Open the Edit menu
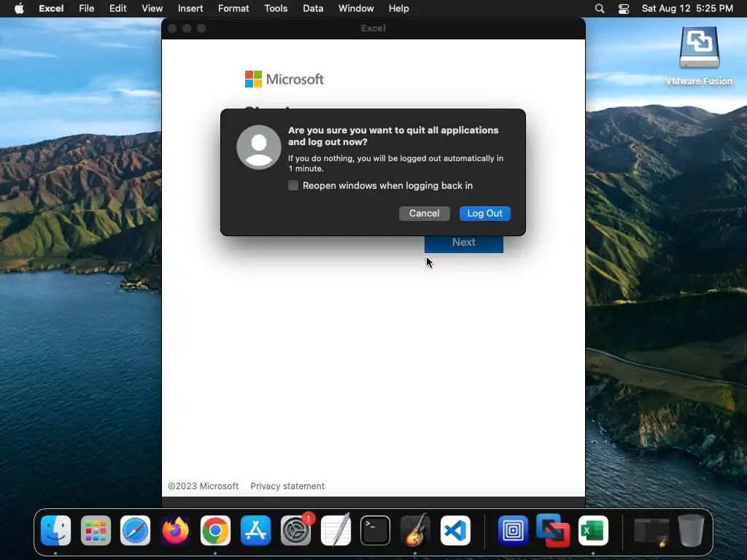747x560 pixels. pyautogui.click(x=117, y=9)
